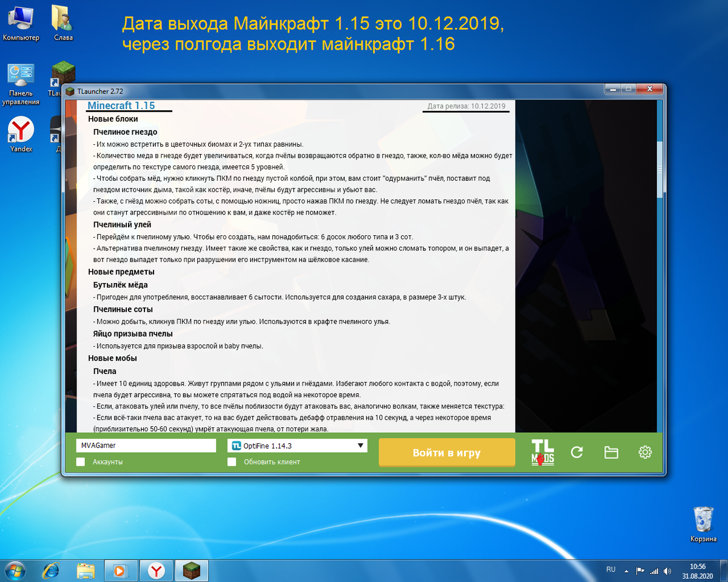The height and width of the screenshot is (582, 728).
Task: Click the Новые предметы heading
Action: click(x=121, y=272)
